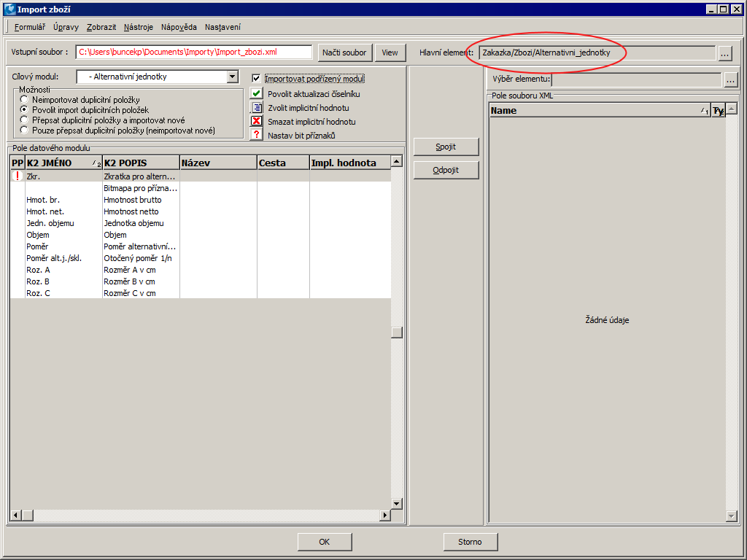This screenshot has height=560, width=747.
Task: Open the Cílový modul dropdown arrow
Action: pyautogui.click(x=232, y=77)
